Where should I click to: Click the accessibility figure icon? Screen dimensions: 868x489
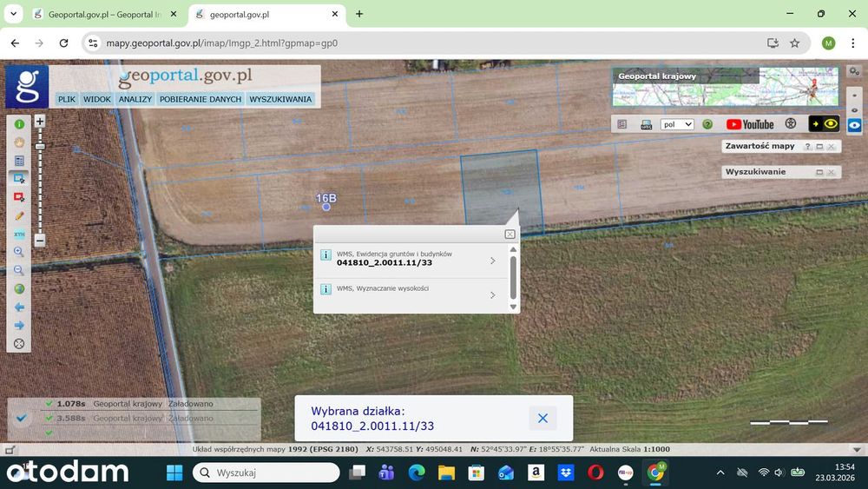coord(791,123)
